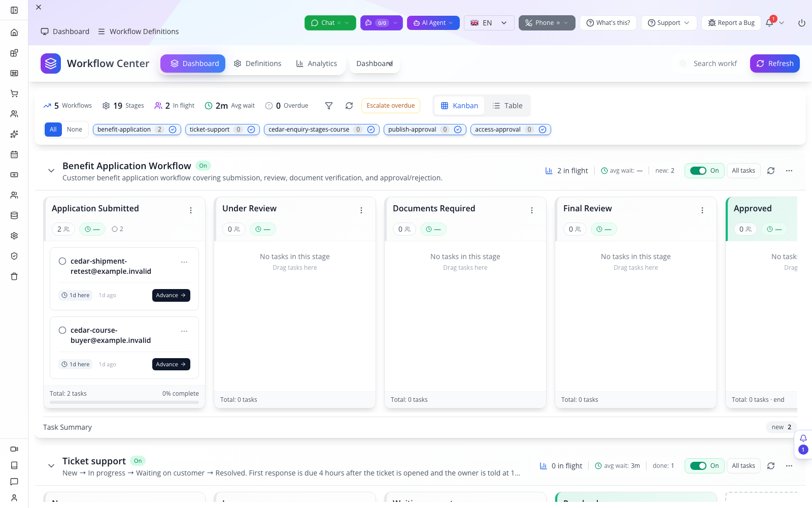Image resolution: width=812 pixels, height=508 pixels.
Task: Click the Search workflows field
Action: point(708,63)
